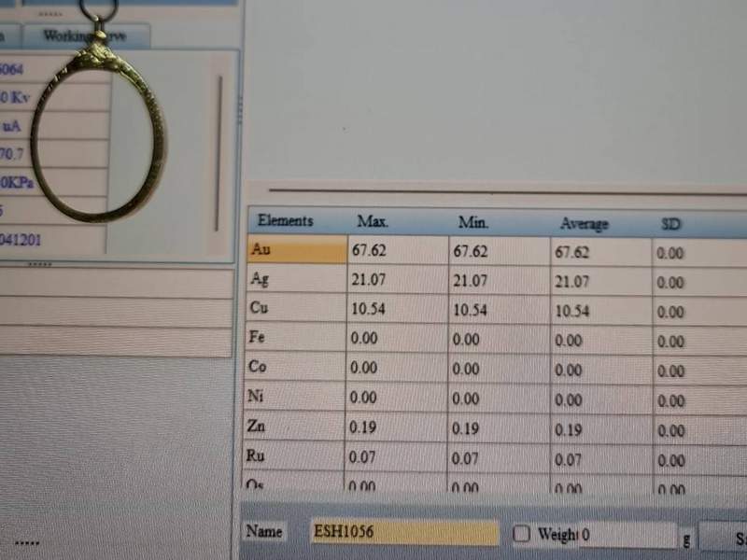This screenshot has width=747, height=560.
Task: Click the weight value input field
Action: (x=626, y=535)
